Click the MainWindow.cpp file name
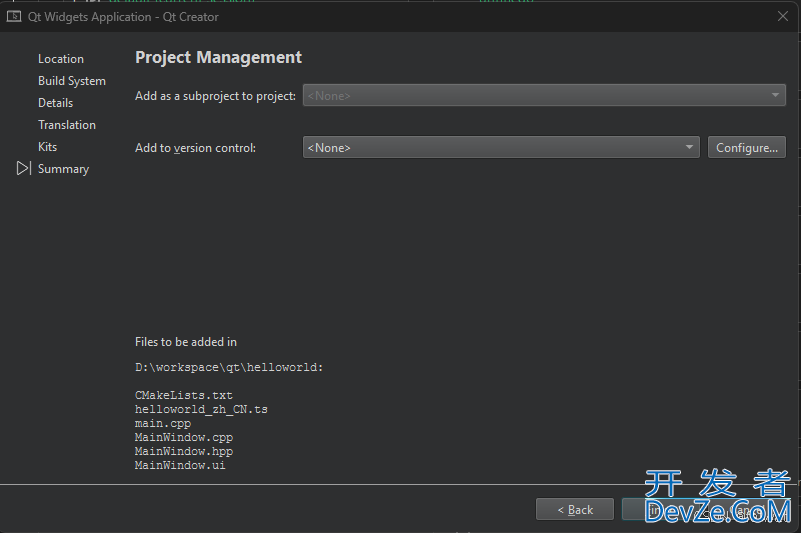801x533 pixels. [183, 437]
